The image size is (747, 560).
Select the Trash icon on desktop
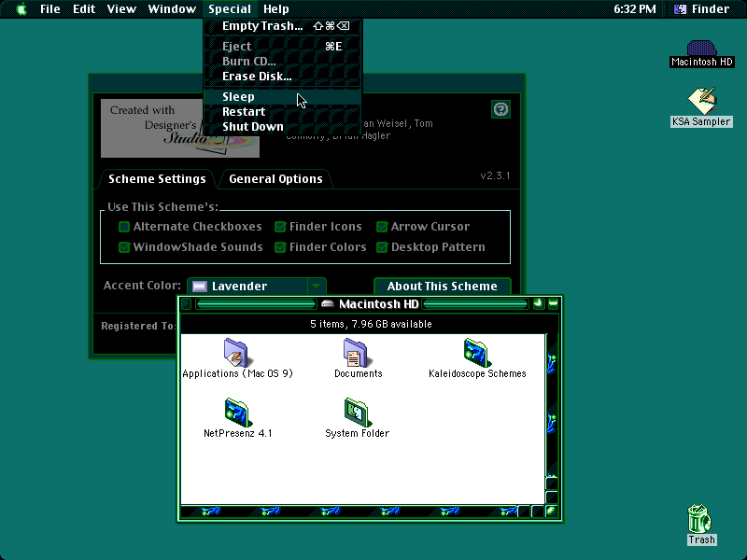698,519
